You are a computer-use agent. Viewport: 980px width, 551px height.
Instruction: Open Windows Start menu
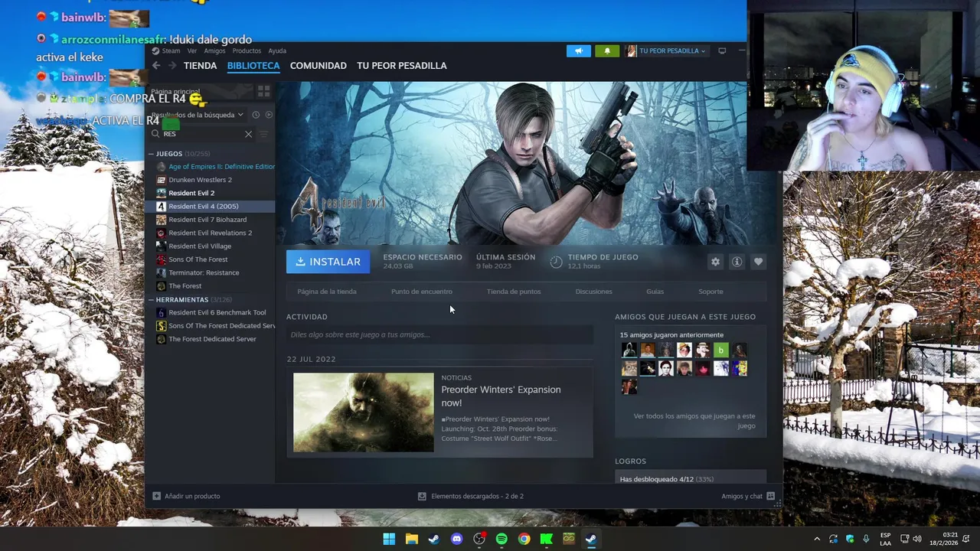pyautogui.click(x=389, y=539)
